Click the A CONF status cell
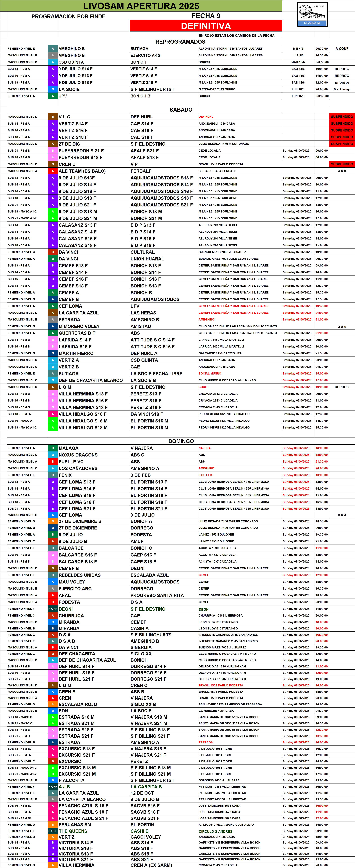 342,49
